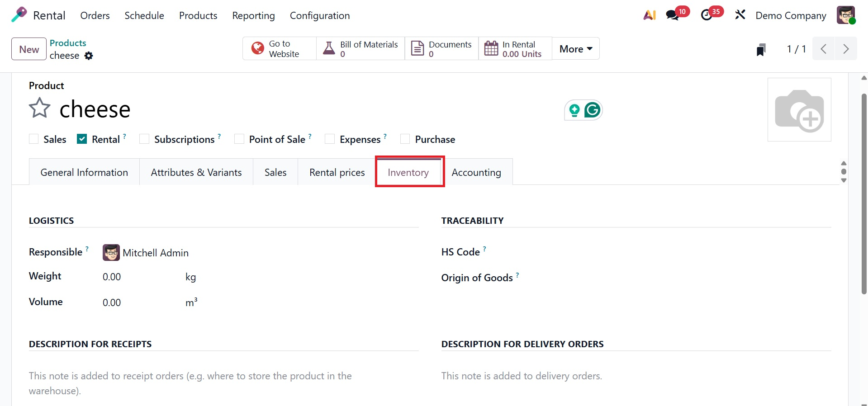Click the Weight input field

coord(136,277)
